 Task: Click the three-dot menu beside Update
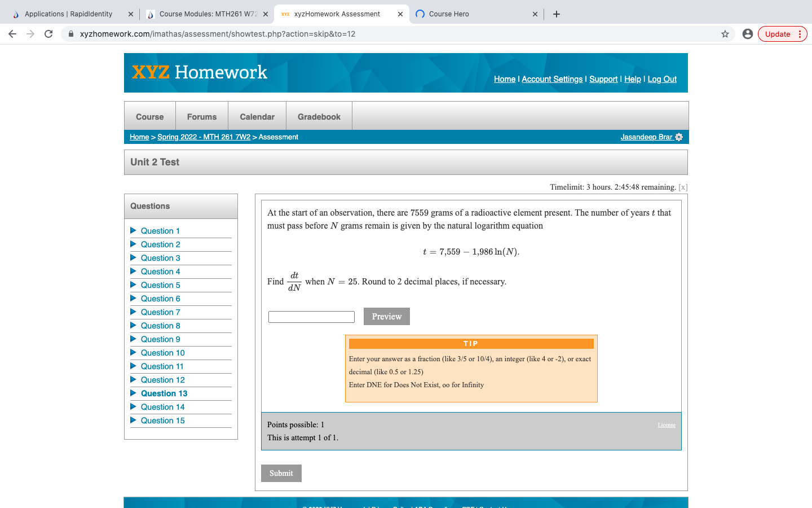tap(800, 34)
